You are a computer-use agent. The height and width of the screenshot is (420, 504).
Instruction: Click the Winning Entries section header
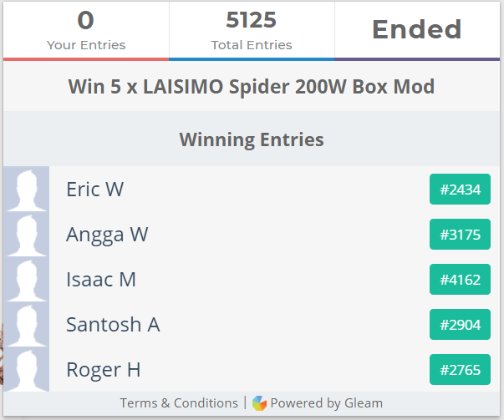point(252,139)
